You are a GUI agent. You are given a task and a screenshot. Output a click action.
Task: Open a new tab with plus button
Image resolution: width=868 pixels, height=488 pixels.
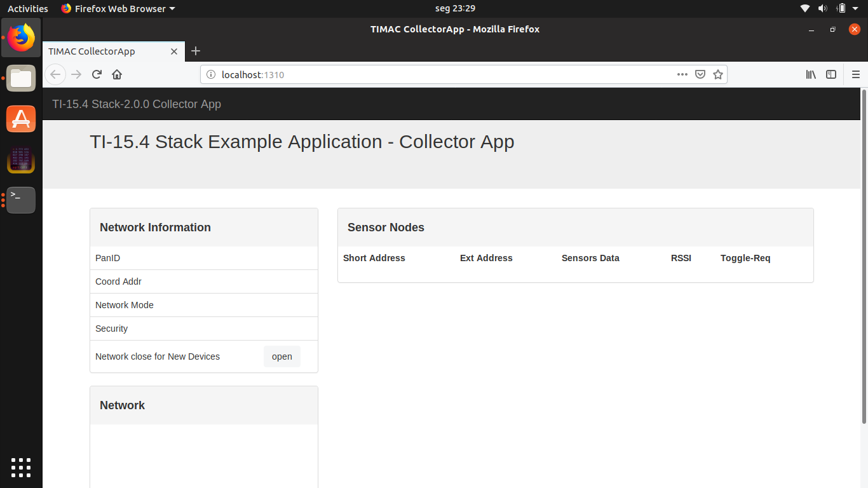coord(196,51)
